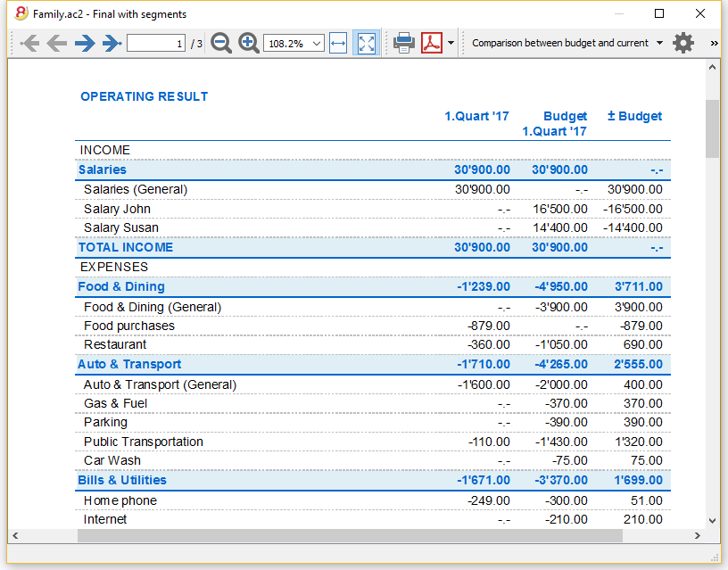Click Bills & Utilities group label
This screenshot has width=728, height=570.
122,480
